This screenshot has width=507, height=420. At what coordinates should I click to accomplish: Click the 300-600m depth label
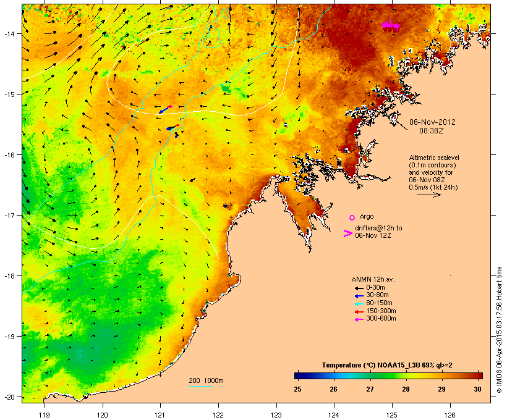click(381, 319)
